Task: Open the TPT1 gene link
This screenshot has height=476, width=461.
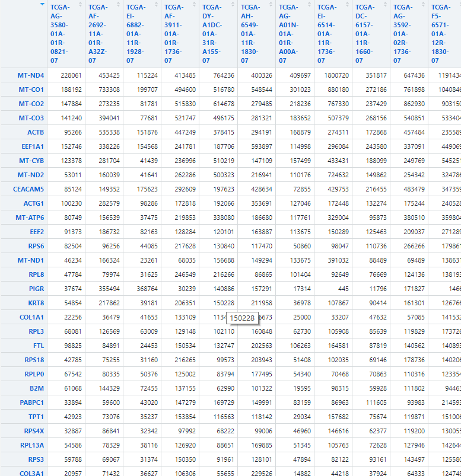Action: click(x=36, y=417)
